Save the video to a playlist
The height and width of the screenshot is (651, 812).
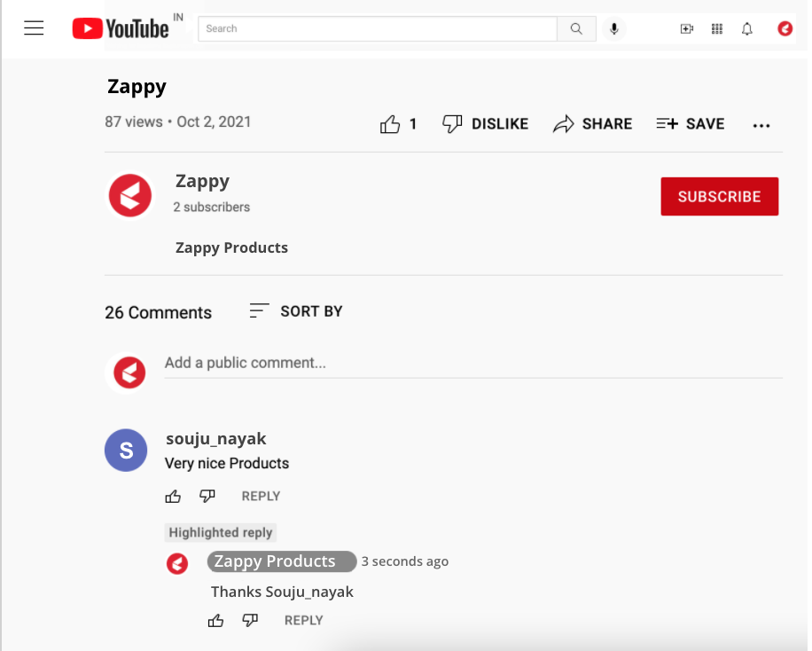691,124
